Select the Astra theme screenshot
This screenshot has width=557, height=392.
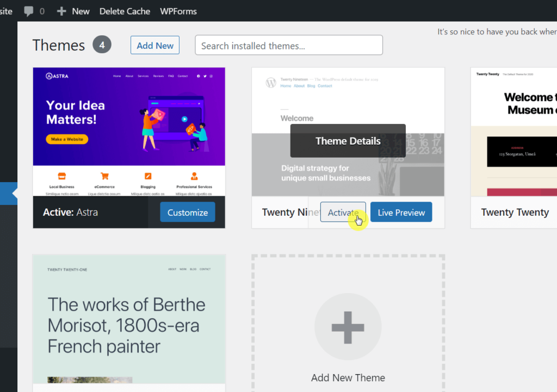[129, 132]
